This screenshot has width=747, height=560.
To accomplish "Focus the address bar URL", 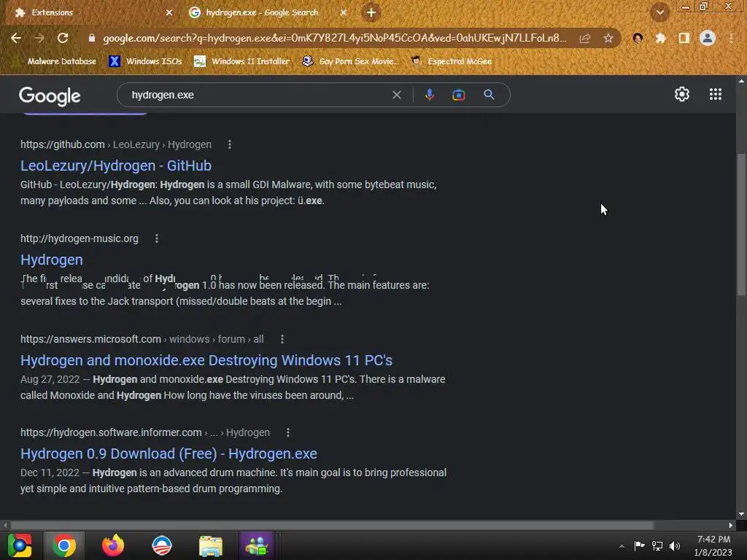I will coord(334,38).
